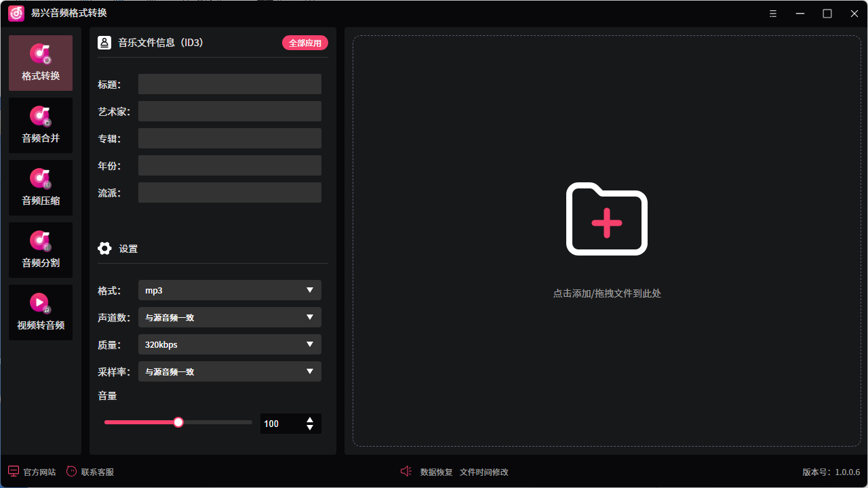Click the 设置 settings gear icon
The height and width of the screenshot is (488, 868).
104,248
